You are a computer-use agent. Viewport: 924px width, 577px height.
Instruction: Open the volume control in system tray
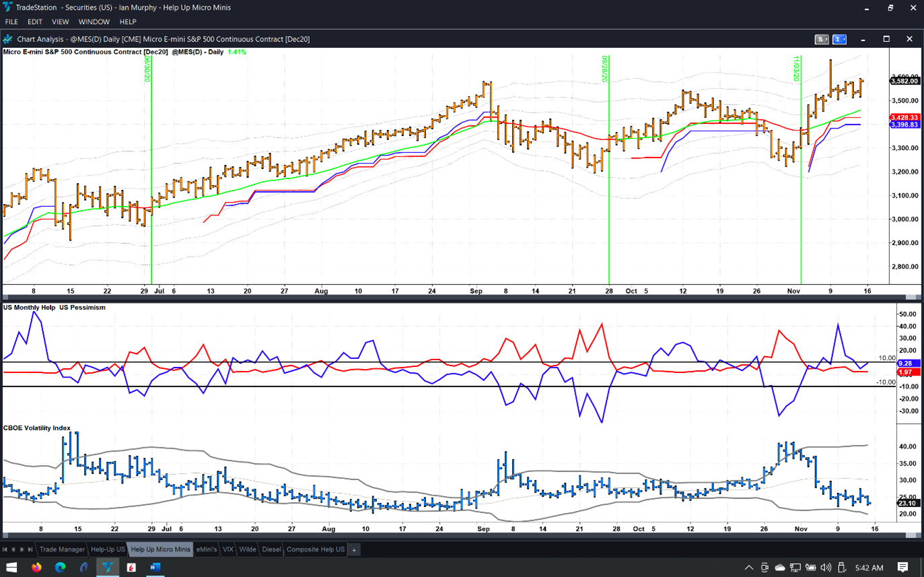[826, 568]
